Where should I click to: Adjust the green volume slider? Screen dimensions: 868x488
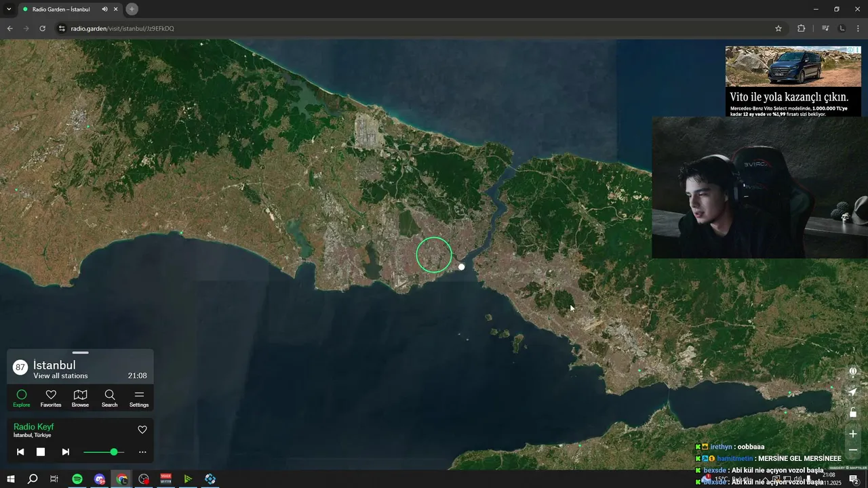pyautogui.click(x=104, y=452)
